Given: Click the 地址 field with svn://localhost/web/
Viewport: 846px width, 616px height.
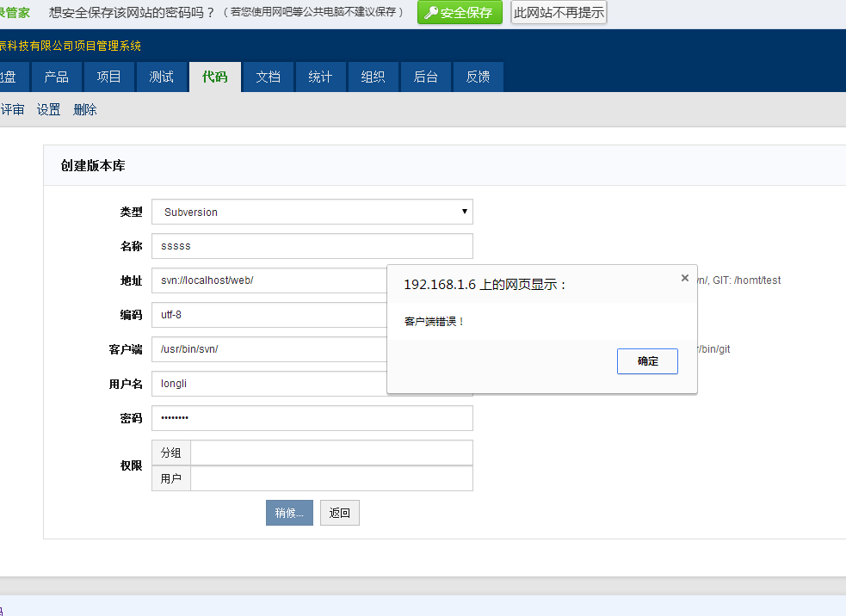Looking at the screenshot, I should pos(269,280).
